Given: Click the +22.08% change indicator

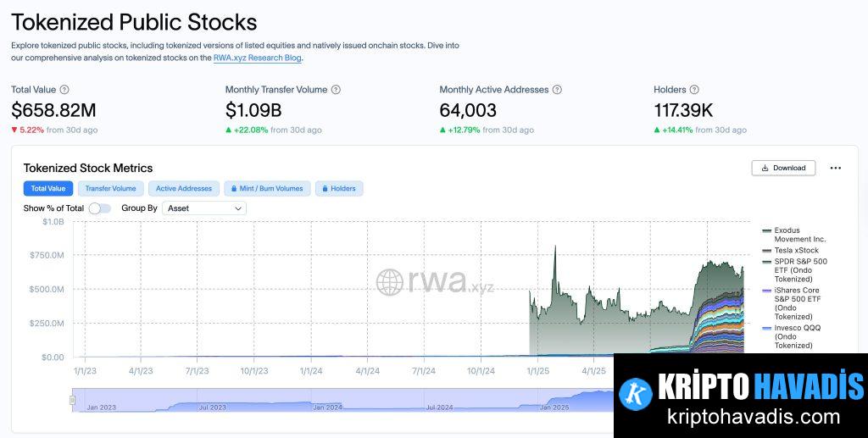Looking at the screenshot, I should (247, 130).
